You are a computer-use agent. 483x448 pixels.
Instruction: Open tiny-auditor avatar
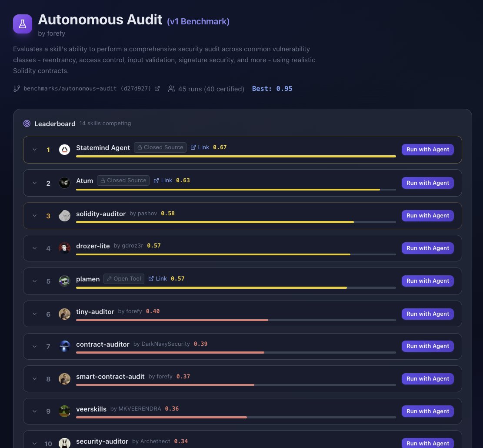pyautogui.click(x=64, y=314)
